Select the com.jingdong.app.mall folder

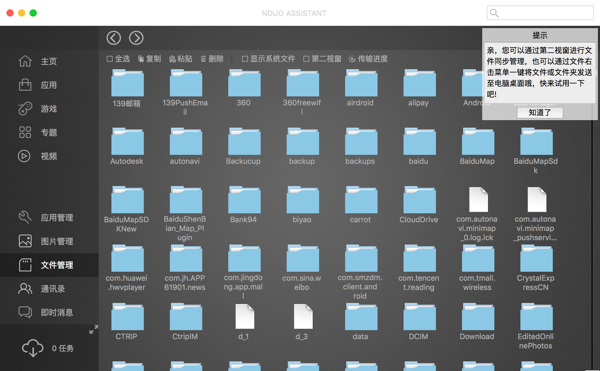[244, 259]
